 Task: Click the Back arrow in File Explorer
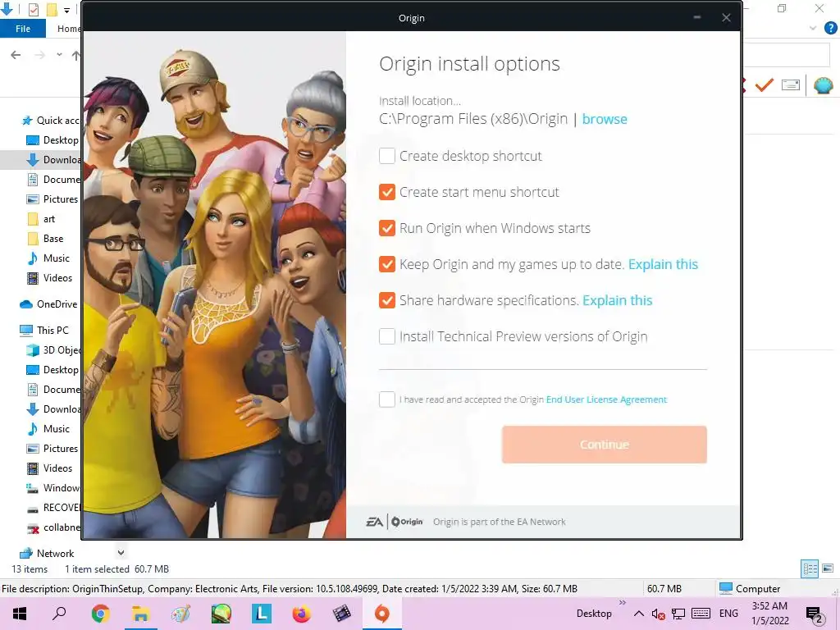[x=16, y=55]
